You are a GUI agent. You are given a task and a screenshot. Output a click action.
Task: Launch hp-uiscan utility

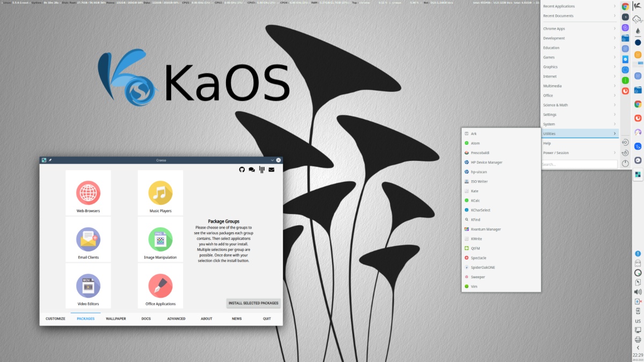tap(501, 172)
